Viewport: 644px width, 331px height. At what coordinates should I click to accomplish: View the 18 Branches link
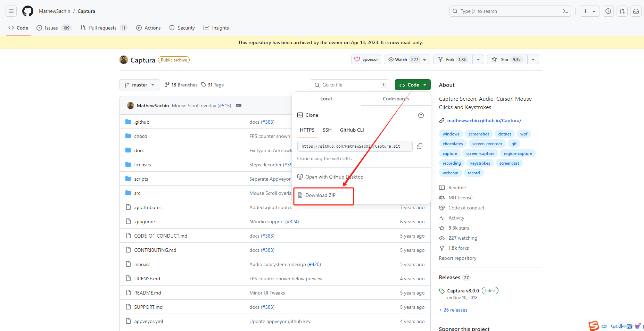(181, 85)
